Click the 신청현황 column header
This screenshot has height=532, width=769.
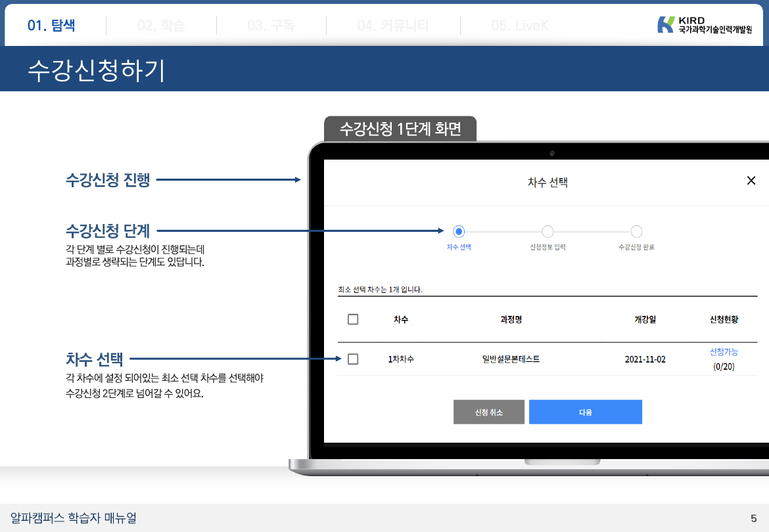point(724,320)
